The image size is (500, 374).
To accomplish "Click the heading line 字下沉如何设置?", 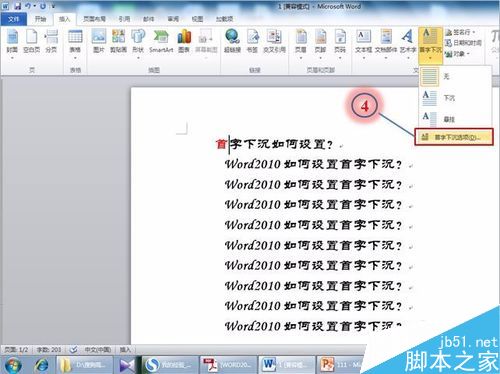I will point(281,144).
